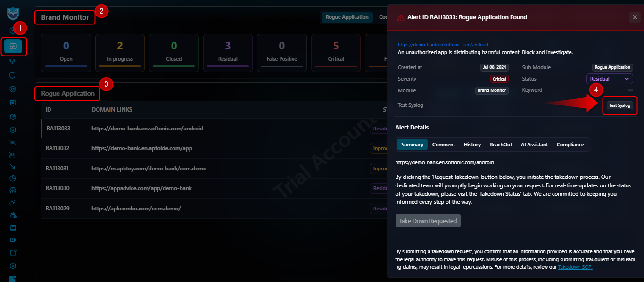The image size is (644, 282).
Task: Click the softonic URL under the Summary tab
Action: 445,162
